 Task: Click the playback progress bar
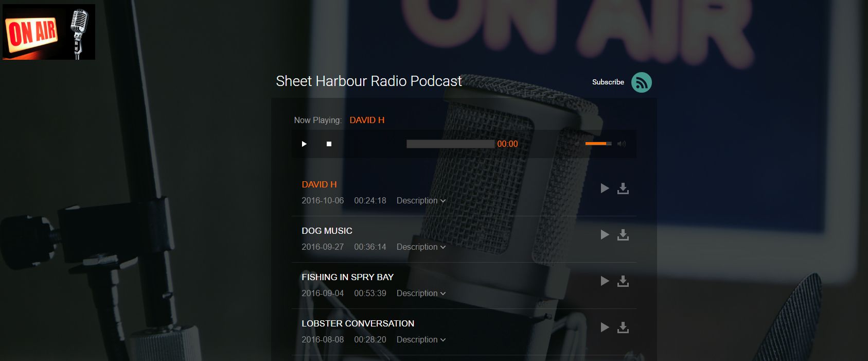point(450,144)
